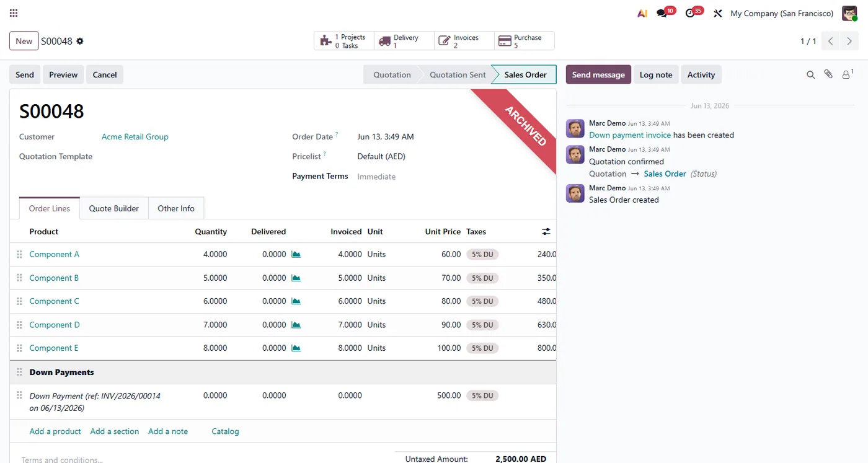This screenshot has width=868, height=463.
Task: Click the Quotation Template field
Action: [186, 157]
